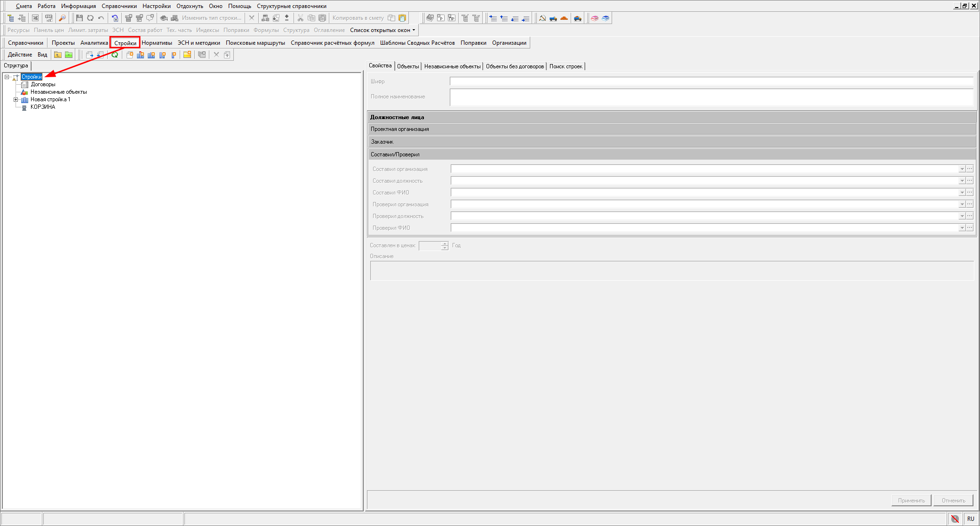Click the scissors cut icon
The height and width of the screenshot is (526, 980).
coord(300,18)
